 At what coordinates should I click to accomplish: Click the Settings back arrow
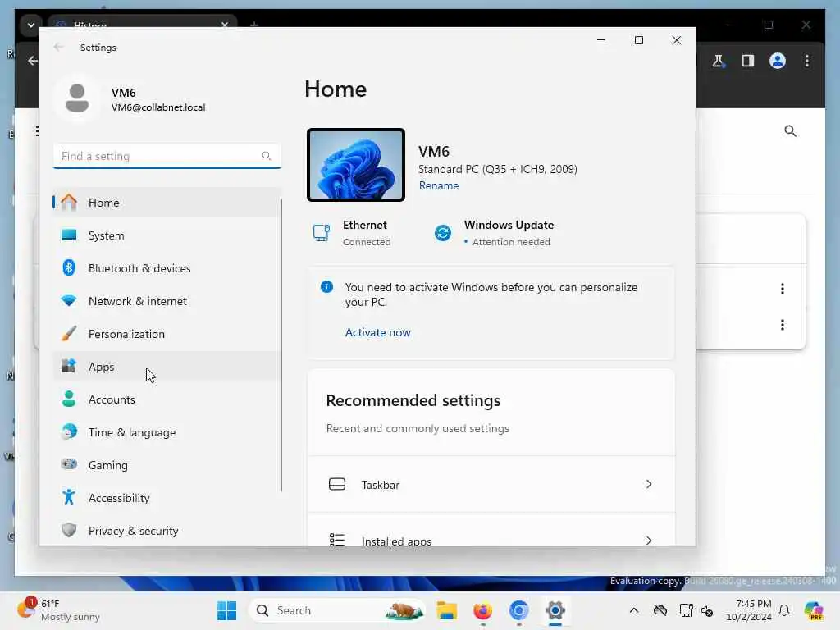tap(59, 47)
